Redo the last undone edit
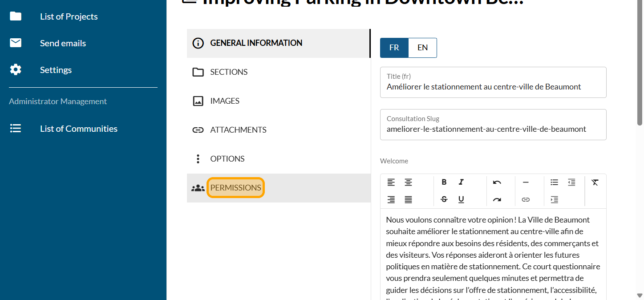This screenshot has width=644, height=300. tap(497, 199)
